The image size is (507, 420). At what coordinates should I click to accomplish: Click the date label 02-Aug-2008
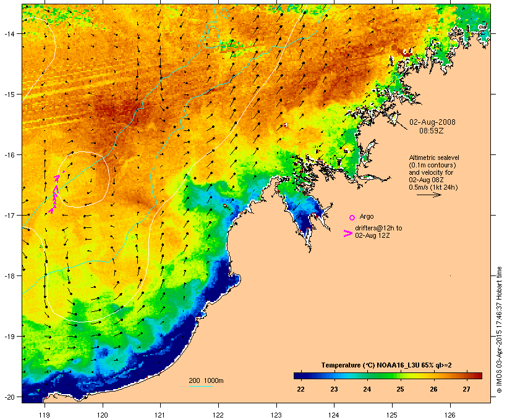432,122
